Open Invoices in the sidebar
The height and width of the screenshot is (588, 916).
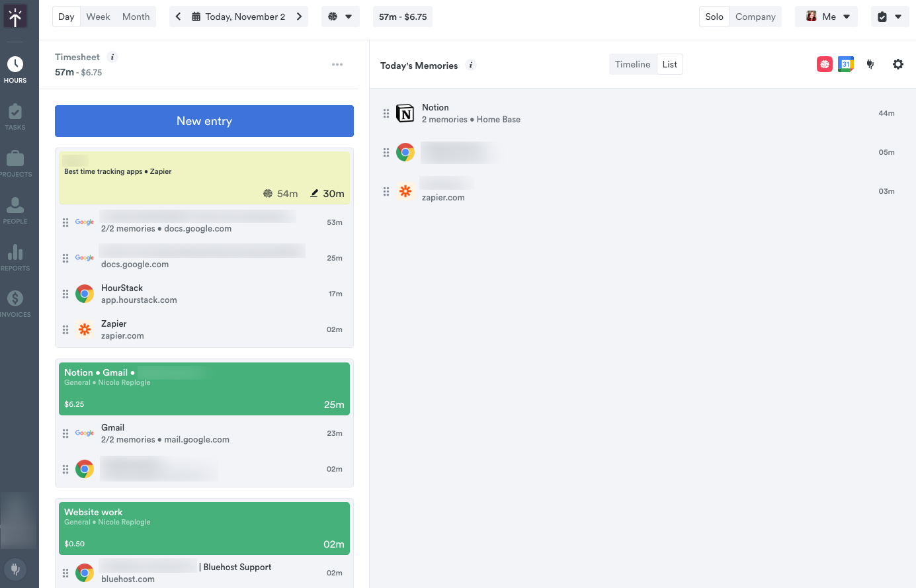pos(15,304)
